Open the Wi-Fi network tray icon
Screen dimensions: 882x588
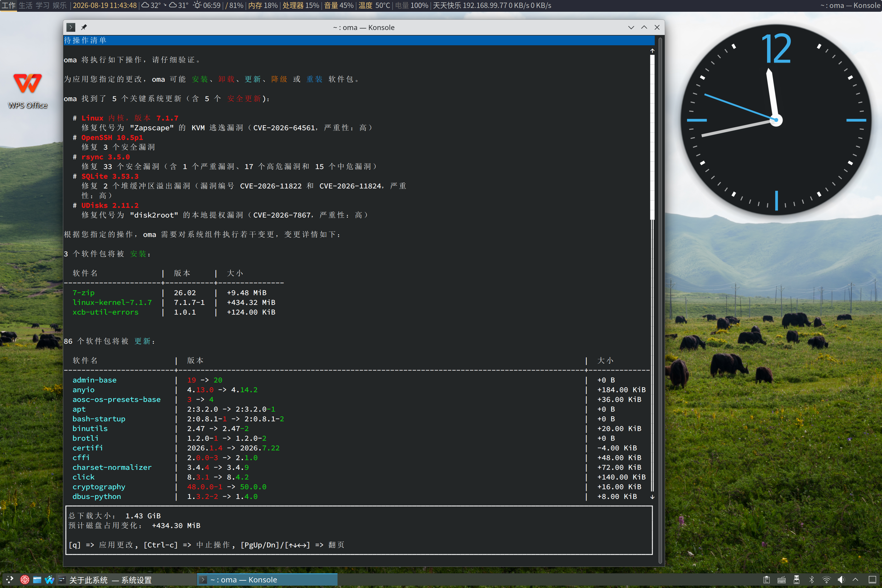[x=826, y=580]
